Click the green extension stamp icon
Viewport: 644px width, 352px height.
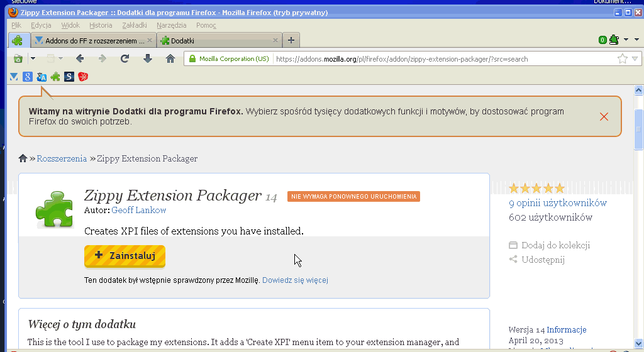click(x=614, y=40)
